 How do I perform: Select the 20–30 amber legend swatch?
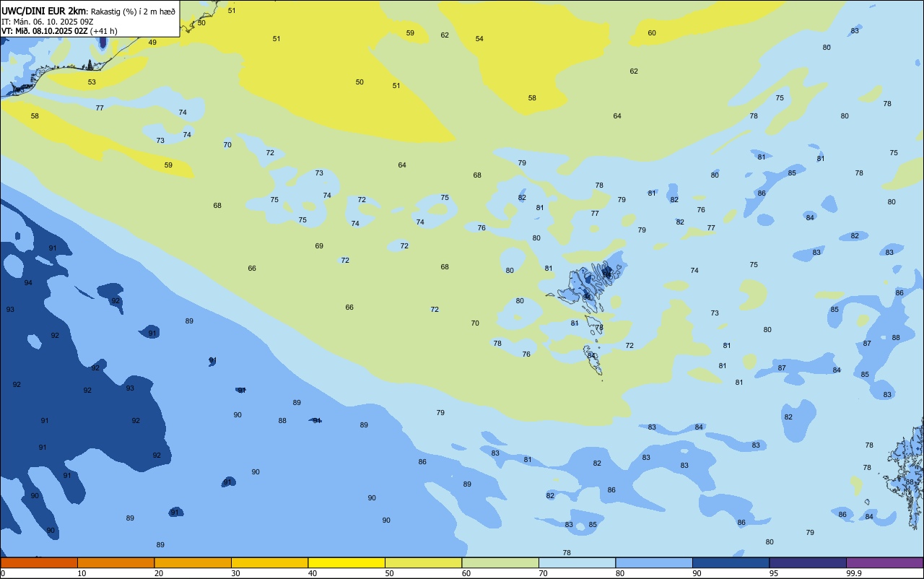tap(193, 562)
